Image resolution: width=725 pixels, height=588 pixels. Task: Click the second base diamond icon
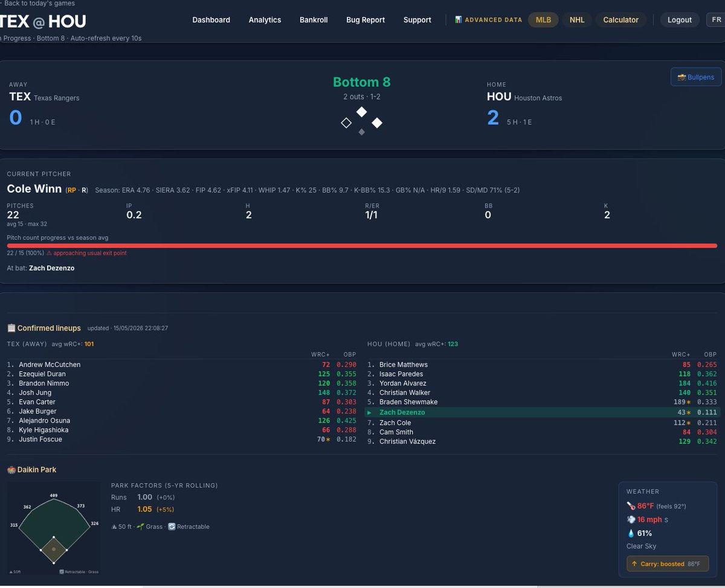click(361, 112)
